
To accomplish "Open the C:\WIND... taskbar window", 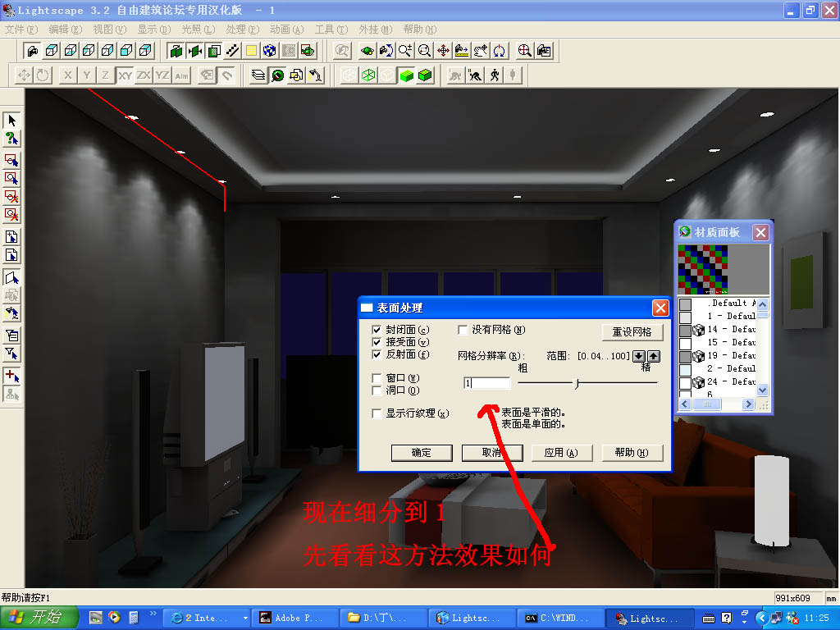I will click(559, 618).
